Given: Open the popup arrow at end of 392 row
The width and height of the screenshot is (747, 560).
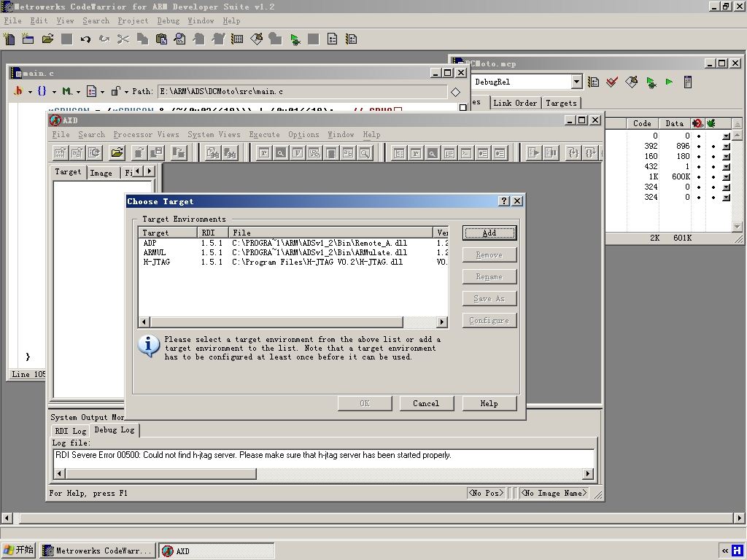Looking at the screenshot, I should tap(726, 146).
